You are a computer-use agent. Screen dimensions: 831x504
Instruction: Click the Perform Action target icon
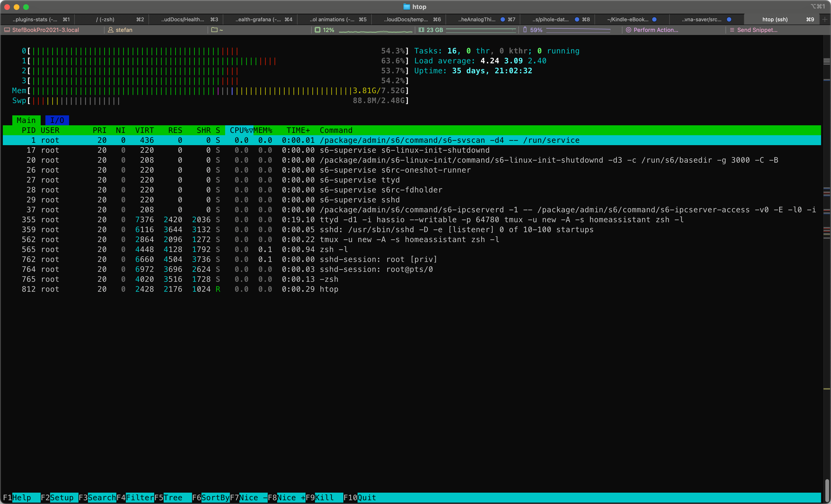coord(628,30)
